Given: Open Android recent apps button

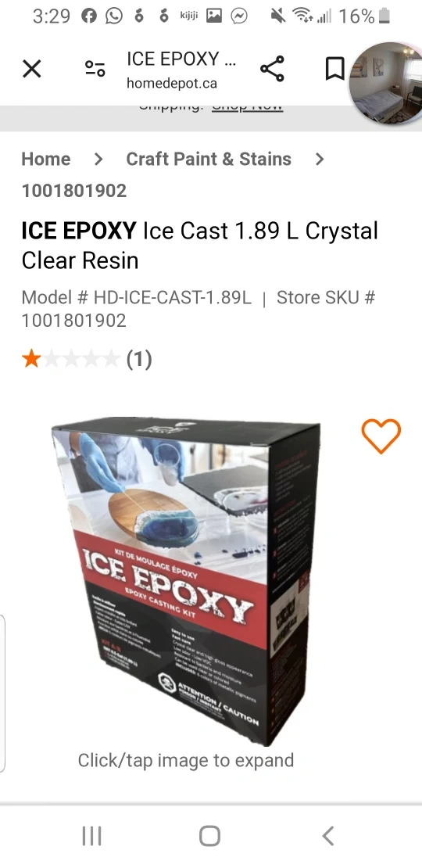Looking at the screenshot, I should point(91,836).
